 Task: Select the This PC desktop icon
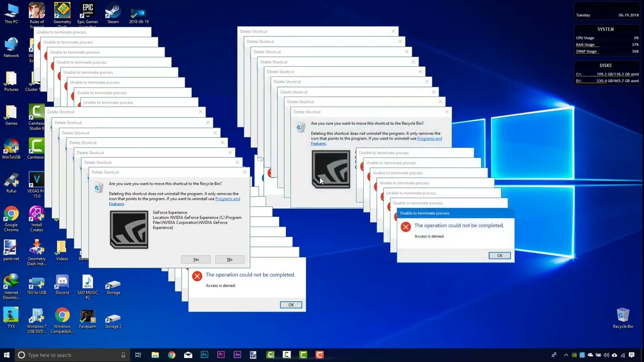coord(11,14)
